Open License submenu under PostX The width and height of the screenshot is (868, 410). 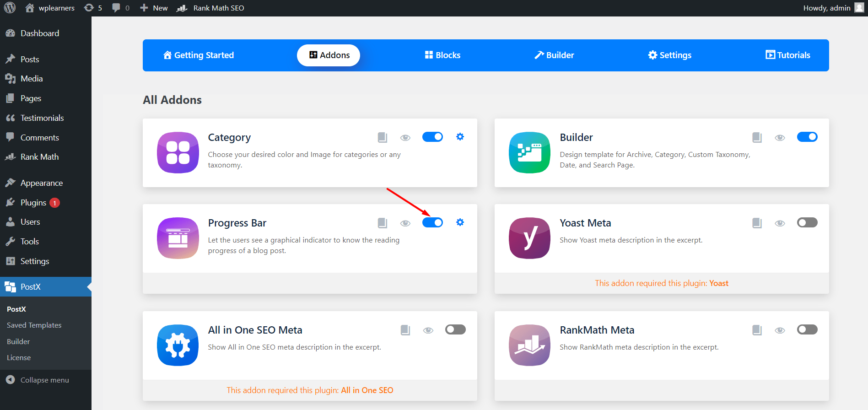[19, 358]
